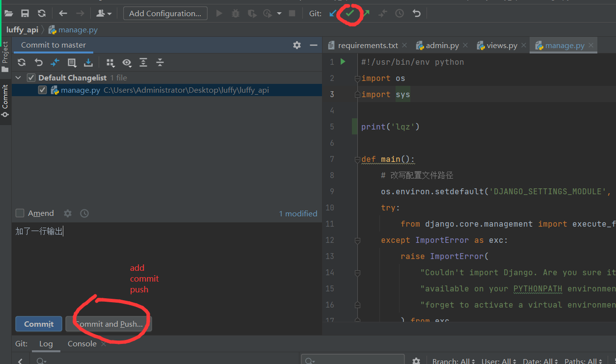Open commit message history clock icon

tap(84, 213)
